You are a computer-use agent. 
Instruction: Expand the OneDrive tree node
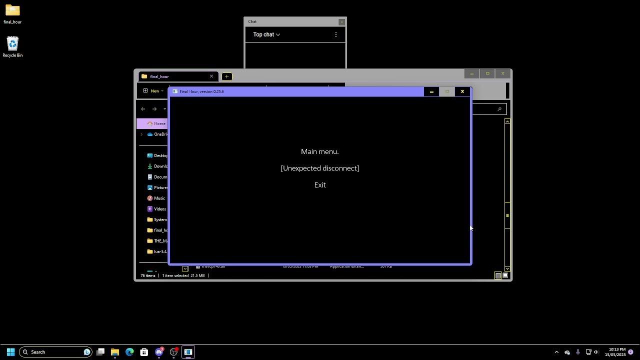pos(142,134)
